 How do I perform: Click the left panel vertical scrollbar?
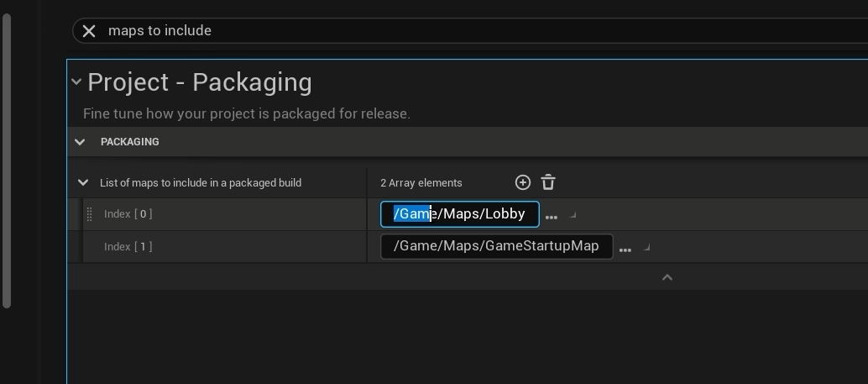7,160
